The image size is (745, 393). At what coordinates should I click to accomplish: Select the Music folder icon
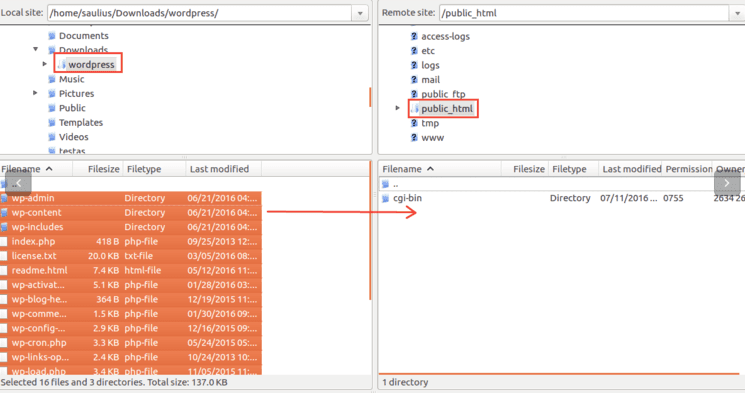pyautogui.click(x=52, y=79)
